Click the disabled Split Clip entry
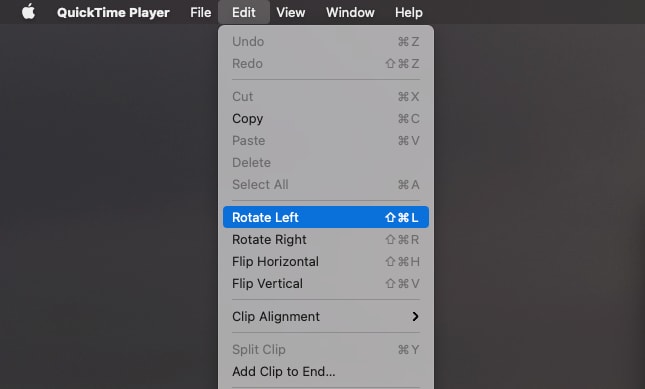645x389 pixels. click(326, 350)
